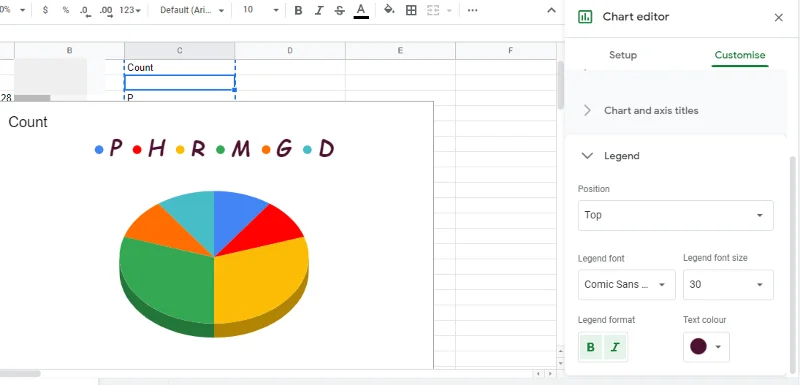Toggle italic in Legend format
The height and width of the screenshot is (385, 800).
pos(615,347)
